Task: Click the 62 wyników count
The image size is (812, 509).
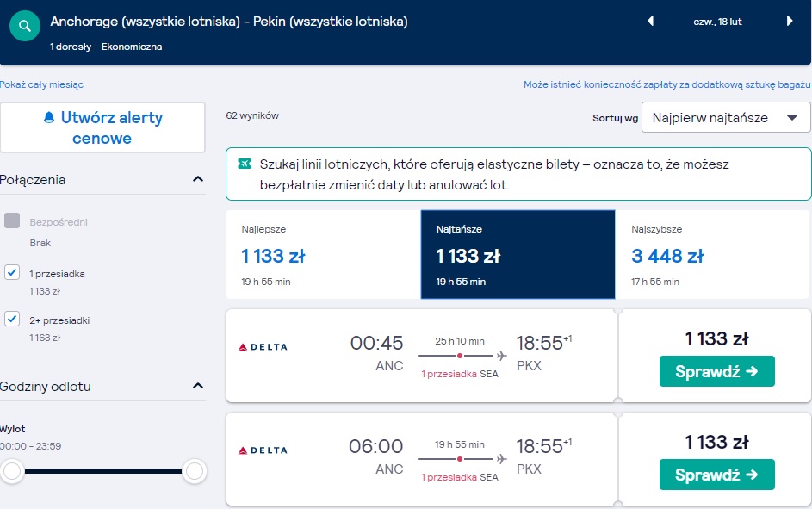Action: 252,115
